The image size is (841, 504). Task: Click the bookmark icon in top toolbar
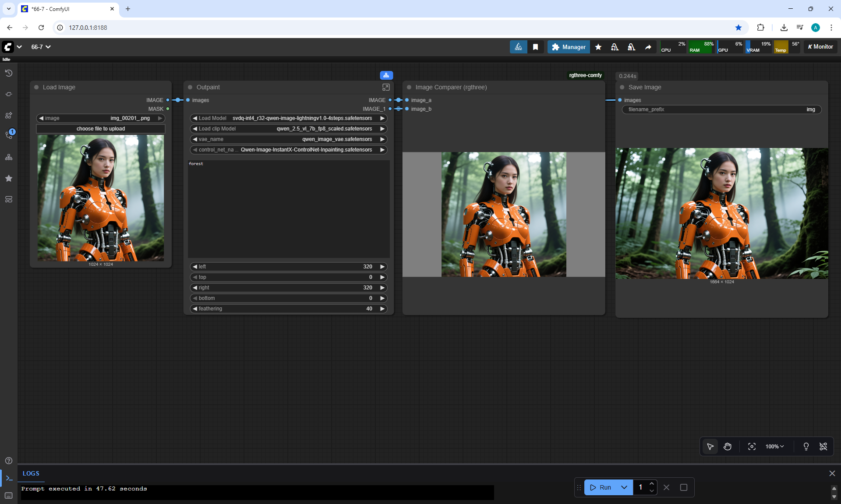(x=535, y=47)
